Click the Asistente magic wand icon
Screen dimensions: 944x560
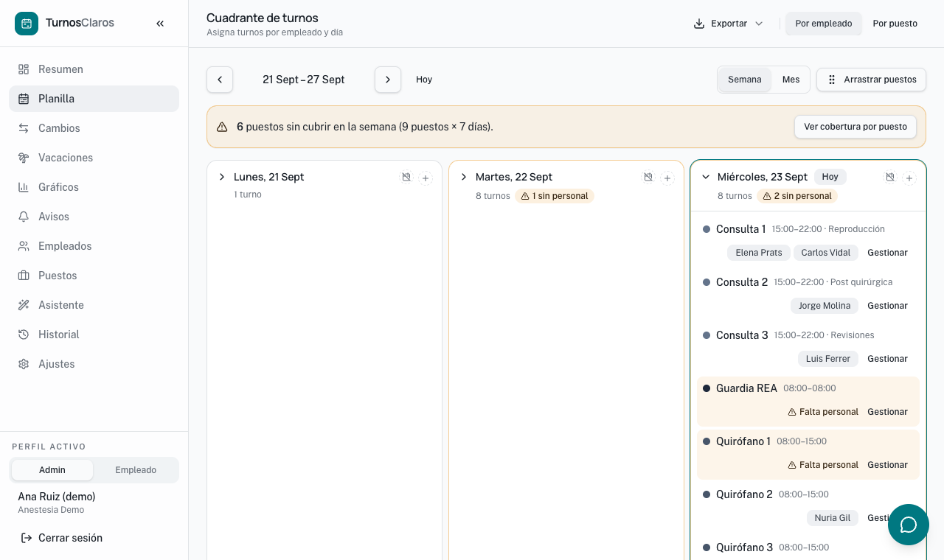click(x=24, y=305)
